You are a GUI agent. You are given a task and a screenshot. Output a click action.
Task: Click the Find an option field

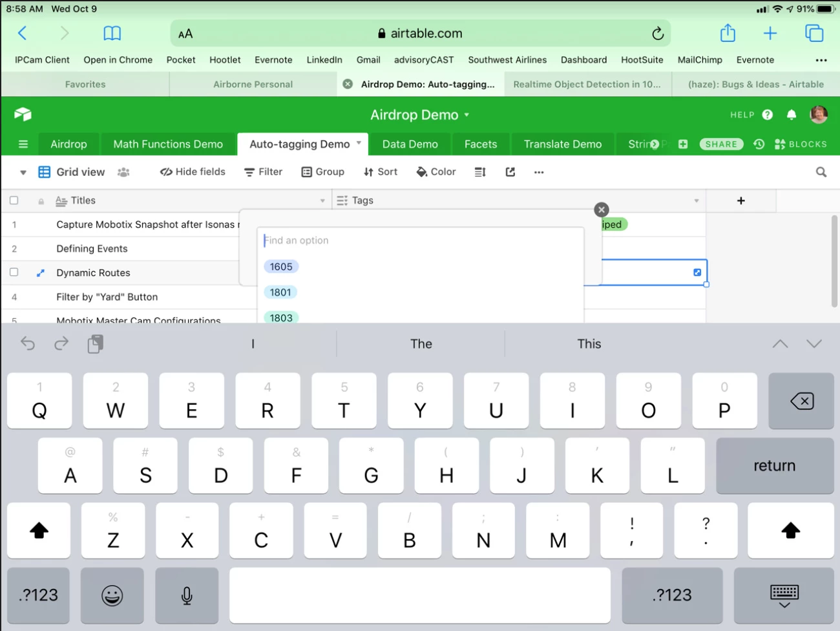tap(421, 241)
